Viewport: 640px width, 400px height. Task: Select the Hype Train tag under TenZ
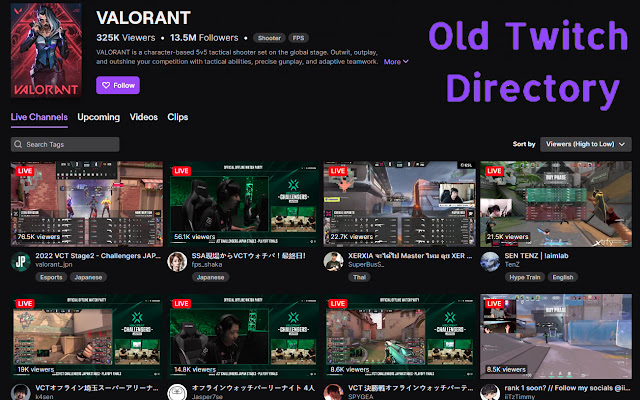(525, 278)
